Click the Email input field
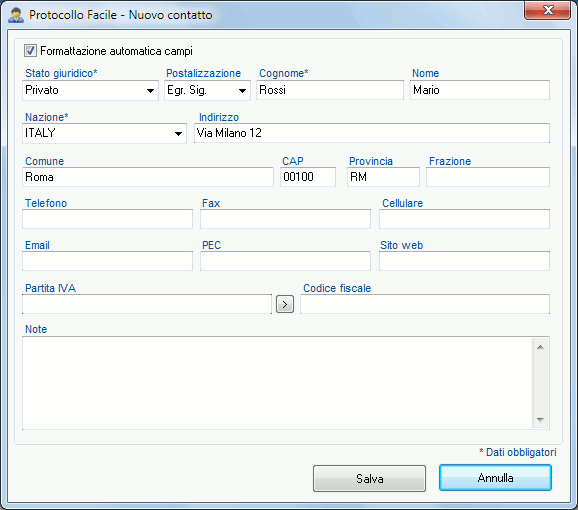 (x=107, y=261)
